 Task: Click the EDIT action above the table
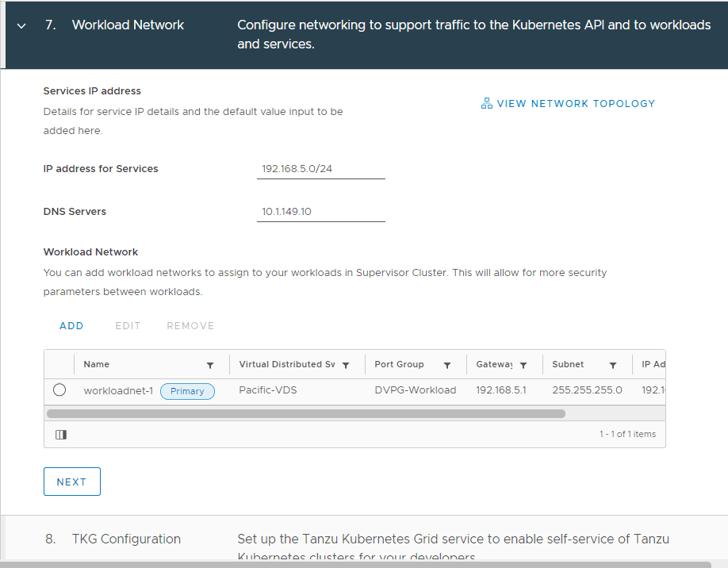(x=128, y=325)
